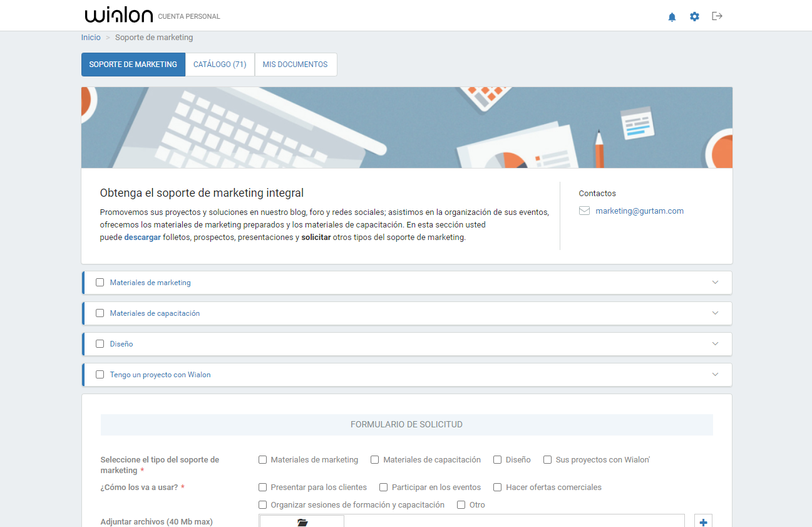This screenshot has height=527, width=812.
Task: Click the envelope icon beside the contact email
Action: point(583,211)
